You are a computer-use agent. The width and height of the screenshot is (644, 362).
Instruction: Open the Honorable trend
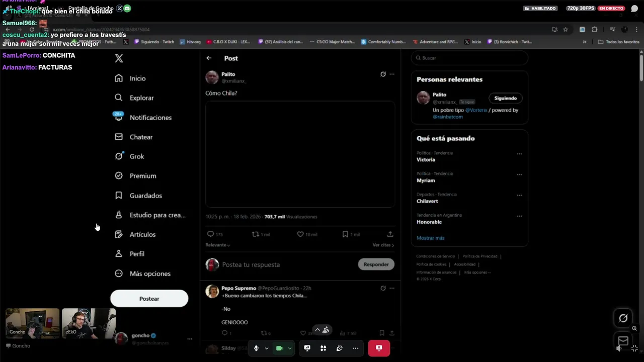tap(429, 222)
